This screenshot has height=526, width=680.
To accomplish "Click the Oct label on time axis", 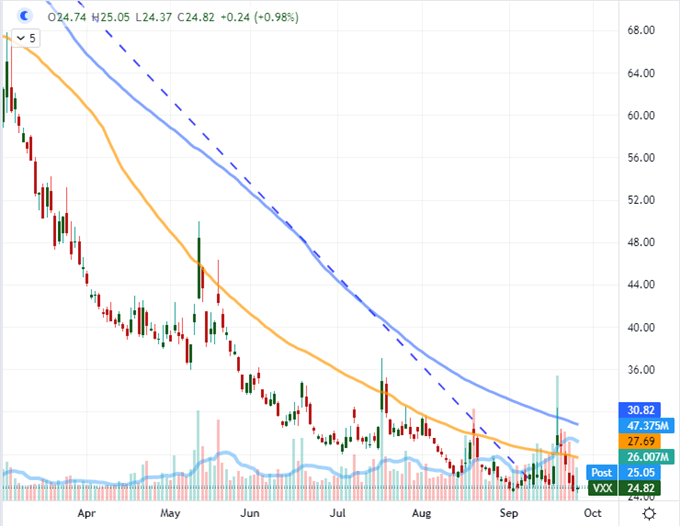I will (592, 513).
